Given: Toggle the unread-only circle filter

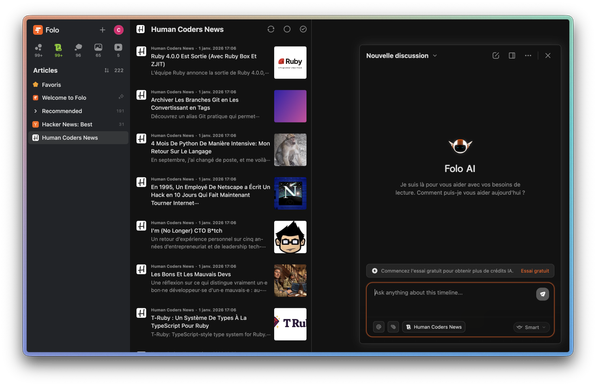Looking at the screenshot, I should coord(287,29).
